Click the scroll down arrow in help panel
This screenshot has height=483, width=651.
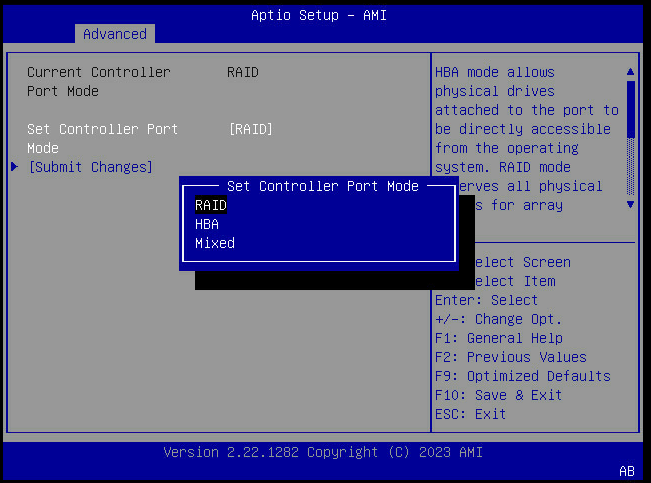click(x=630, y=204)
